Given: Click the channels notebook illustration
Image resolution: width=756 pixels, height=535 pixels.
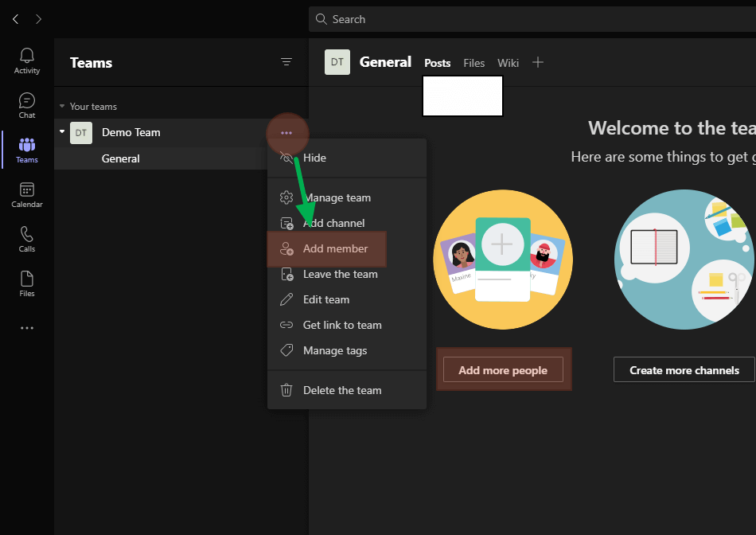Looking at the screenshot, I should point(684,260).
